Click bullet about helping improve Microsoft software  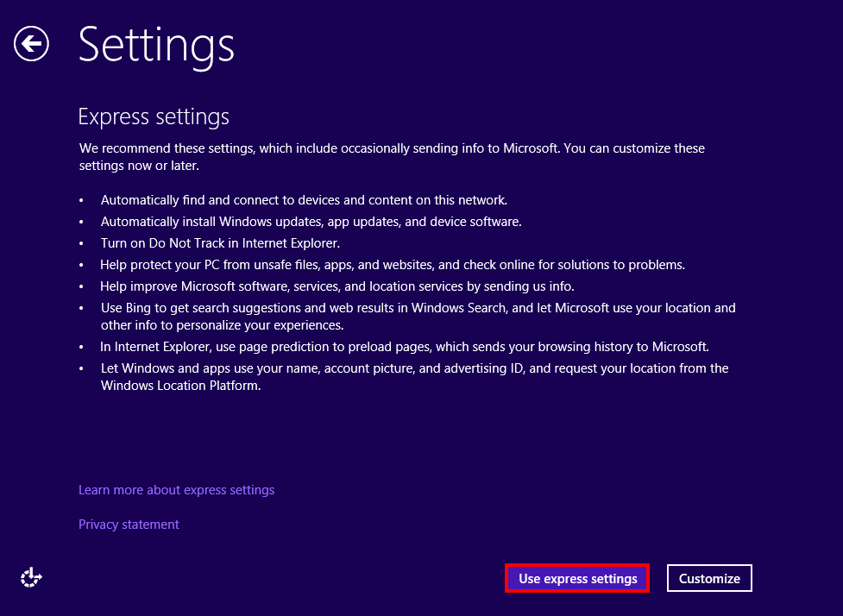coord(337,286)
